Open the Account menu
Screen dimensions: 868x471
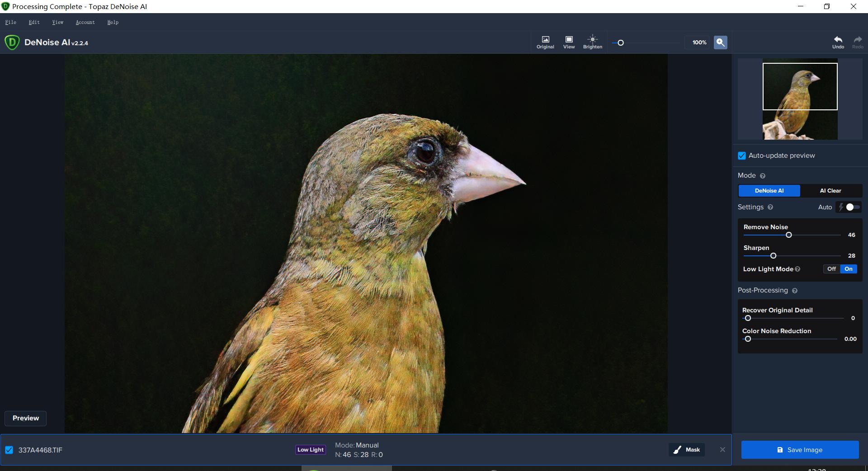pyautogui.click(x=85, y=22)
